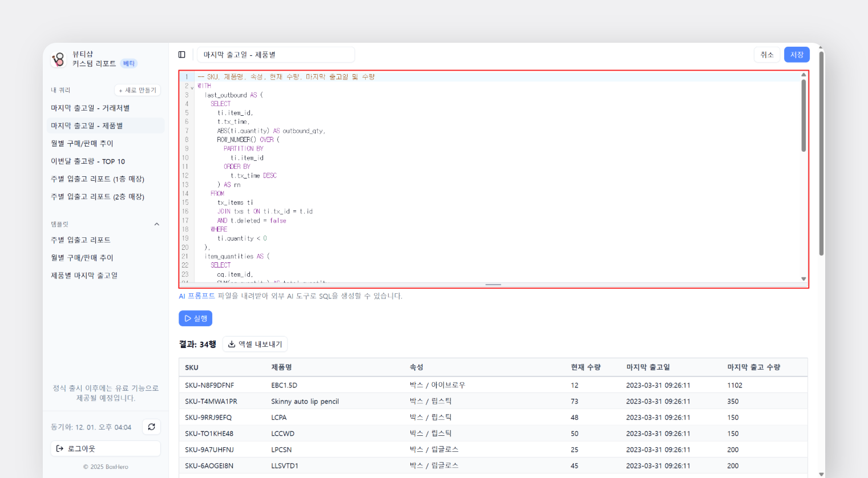This screenshot has width=868, height=478.
Task: Click the sync refresh icon next to 동기화 time
Action: coord(151,427)
